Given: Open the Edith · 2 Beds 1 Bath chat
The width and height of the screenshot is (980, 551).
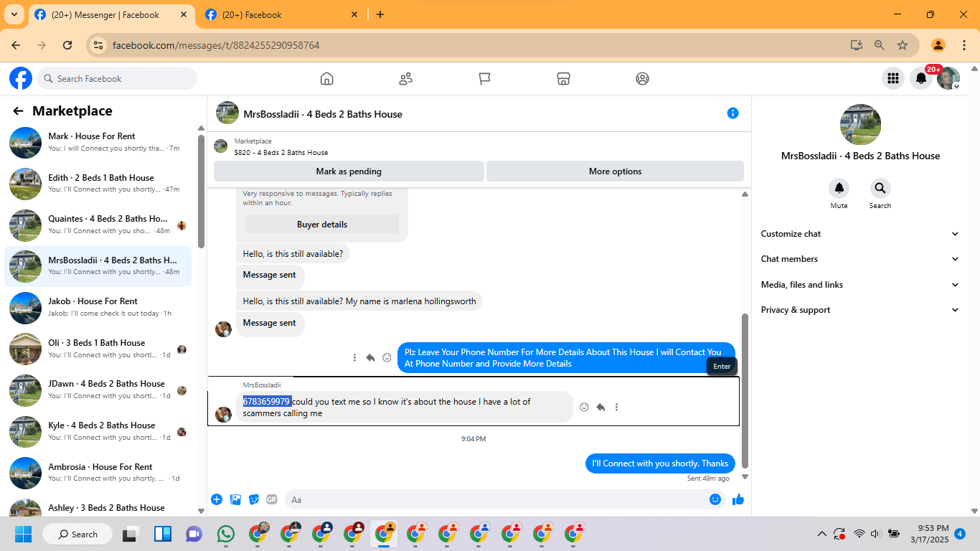Looking at the screenshot, I should tap(98, 184).
